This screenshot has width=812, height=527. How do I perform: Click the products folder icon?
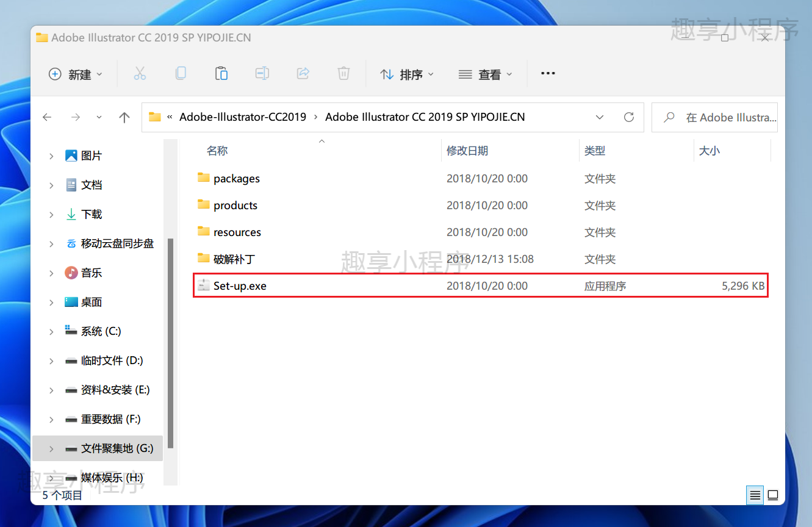(204, 204)
